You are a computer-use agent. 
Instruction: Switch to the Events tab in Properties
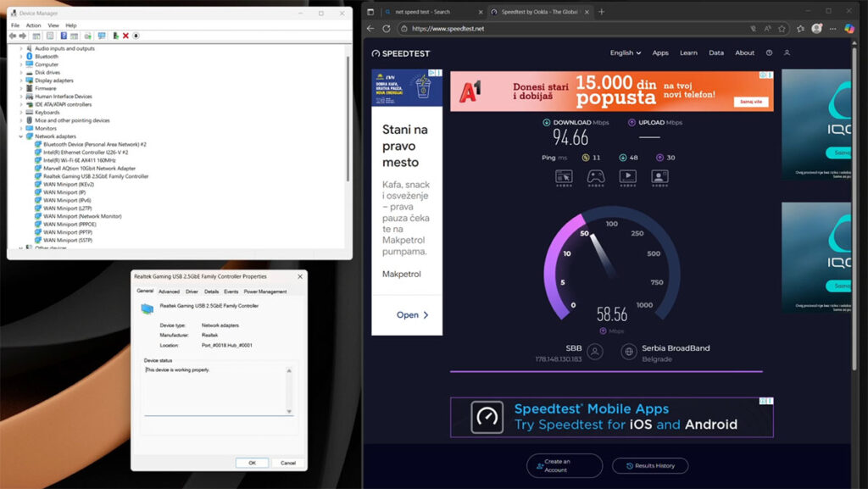(231, 292)
